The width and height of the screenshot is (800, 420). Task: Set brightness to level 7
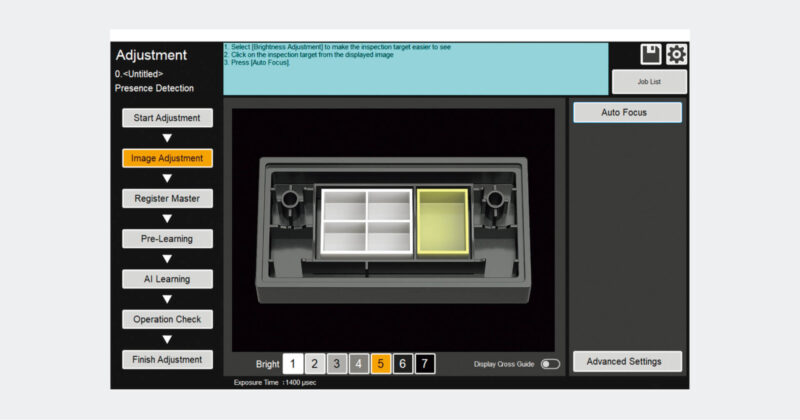[425, 364]
